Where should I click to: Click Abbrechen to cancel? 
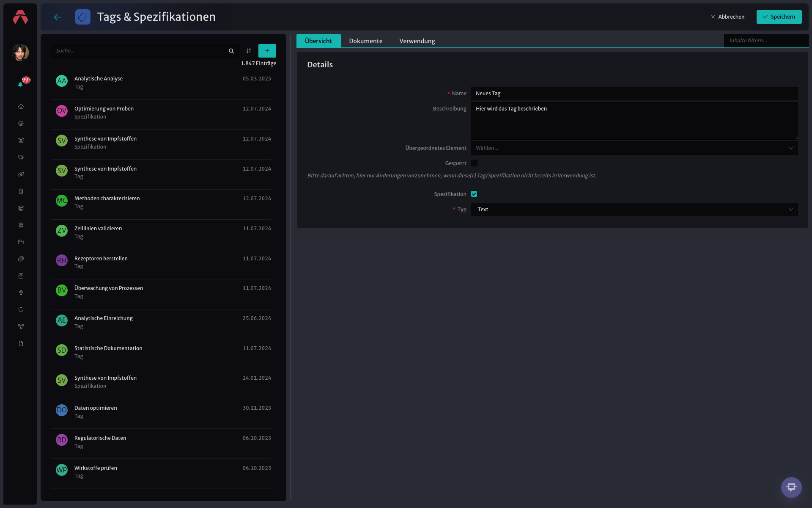tap(728, 17)
